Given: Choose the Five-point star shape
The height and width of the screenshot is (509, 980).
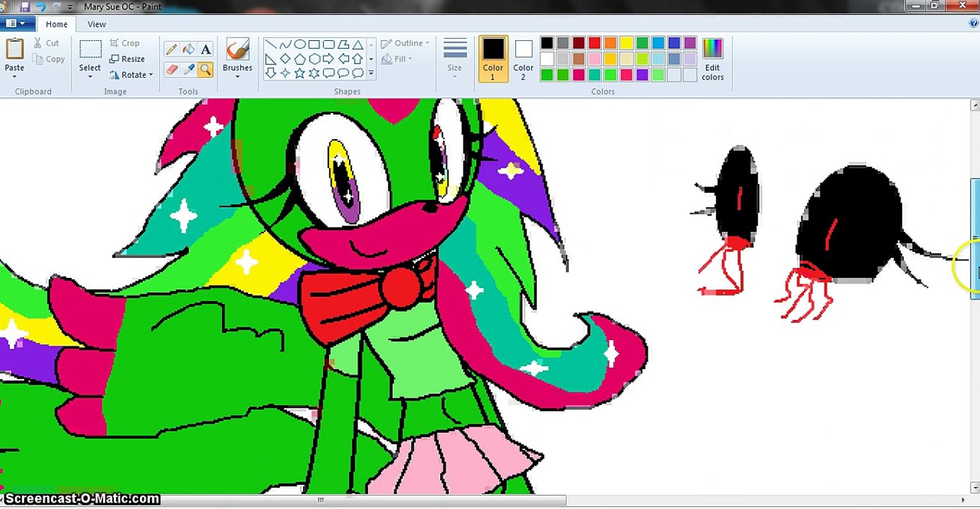Looking at the screenshot, I should [x=300, y=73].
